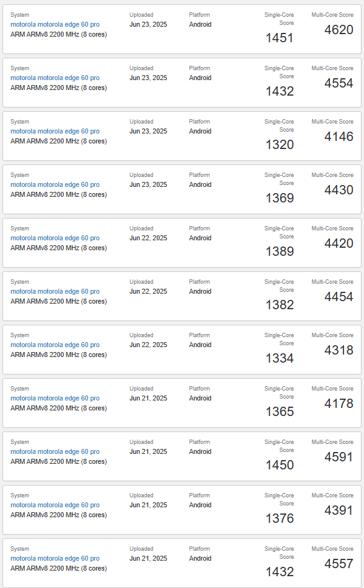Open the motorola link for single-core score 1389
This screenshot has width=364, height=588.
point(55,238)
